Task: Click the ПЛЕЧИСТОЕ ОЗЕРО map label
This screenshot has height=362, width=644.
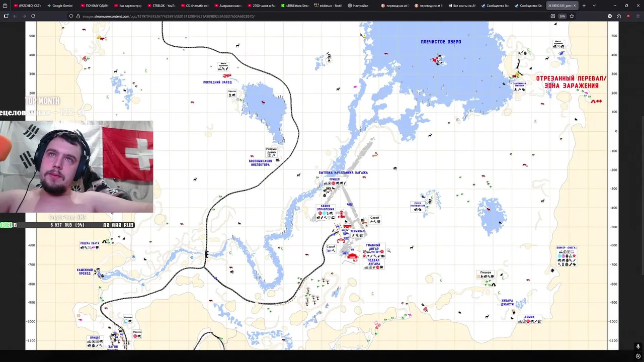Action: (x=441, y=42)
